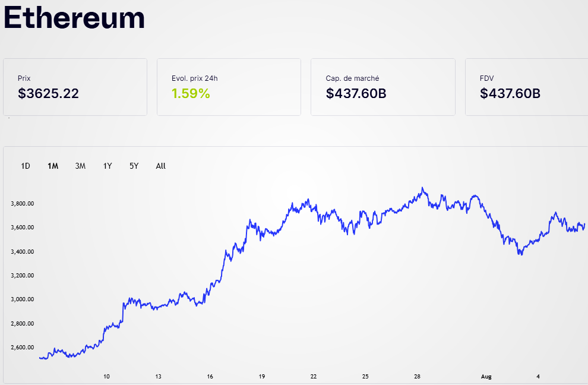Click the date label 13 on x-axis

point(158,376)
